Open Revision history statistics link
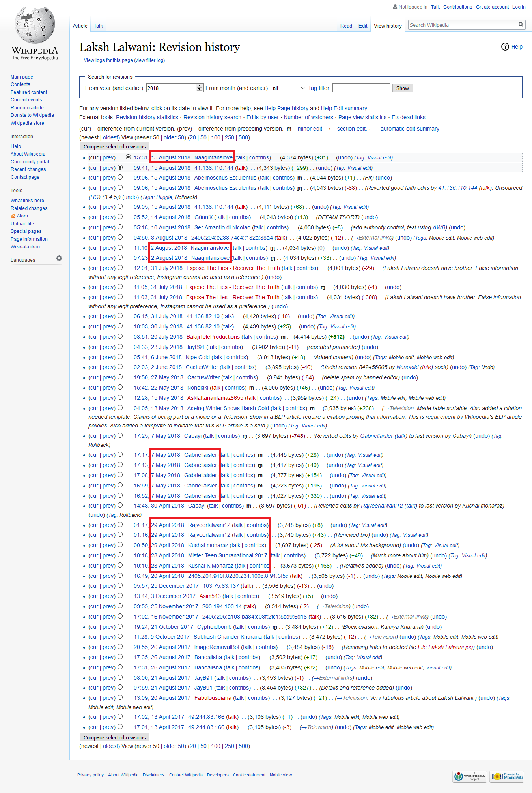Screen dimensions: 532x793 pyautogui.click(x=147, y=117)
